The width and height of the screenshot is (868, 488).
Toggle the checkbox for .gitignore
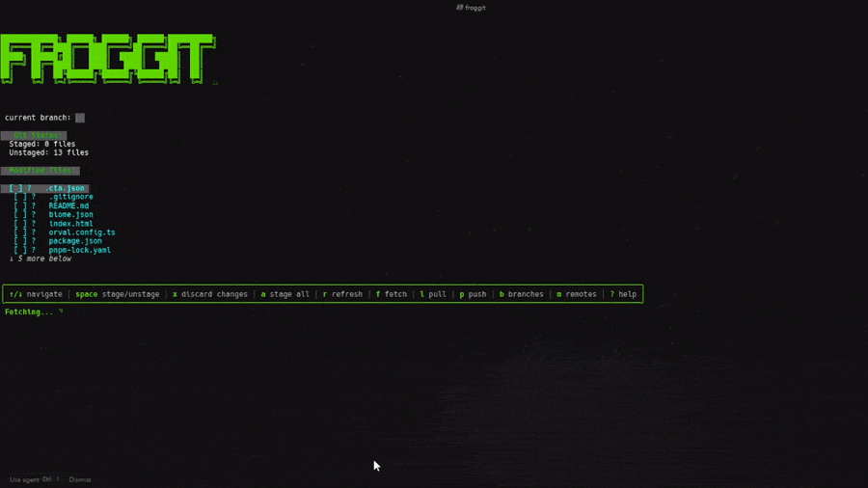click(x=20, y=197)
